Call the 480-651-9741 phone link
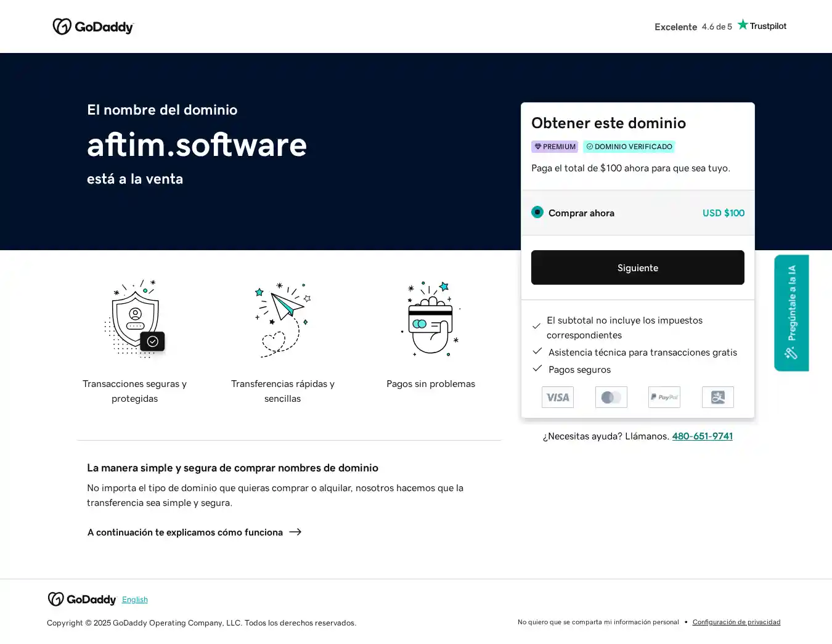 point(702,436)
